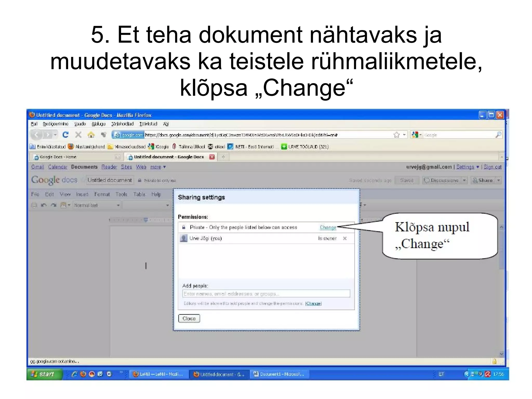Open the Ajalugu menu

pyautogui.click(x=98, y=124)
